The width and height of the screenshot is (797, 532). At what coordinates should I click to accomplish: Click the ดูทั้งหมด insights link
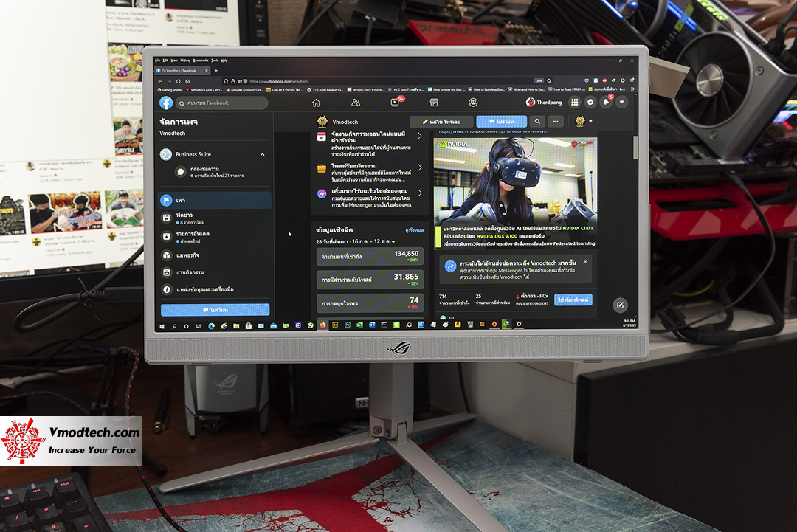[x=414, y=230]
